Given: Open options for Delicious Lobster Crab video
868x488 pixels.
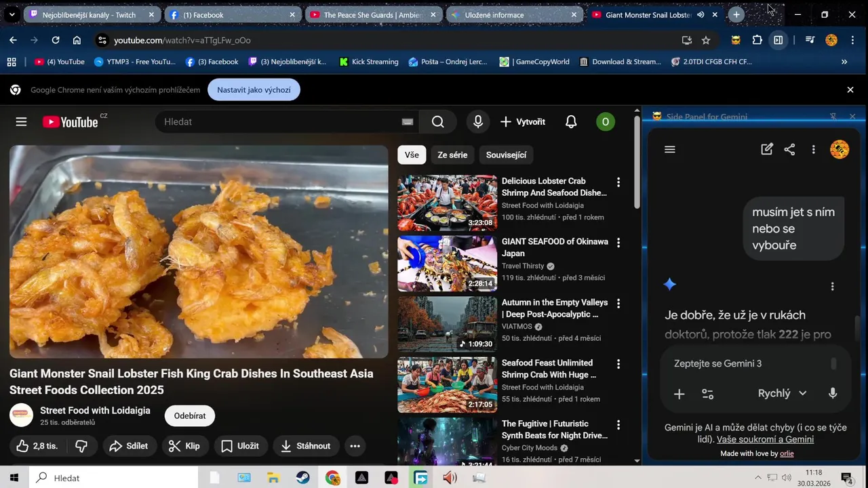Looking at the screenshot, I should pyautogui.click(x=618, y=182).
